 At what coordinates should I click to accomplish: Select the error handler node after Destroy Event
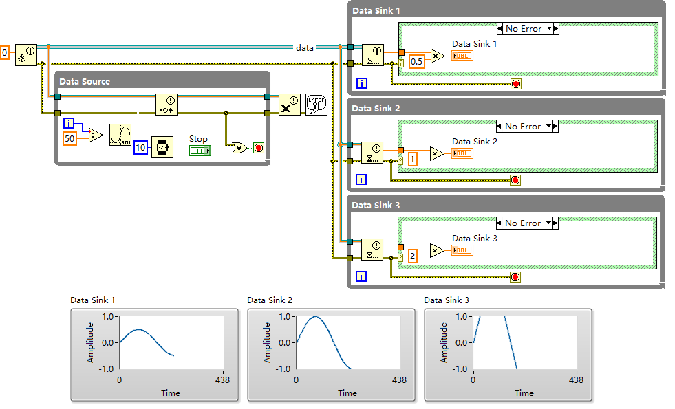pos(315,104)
